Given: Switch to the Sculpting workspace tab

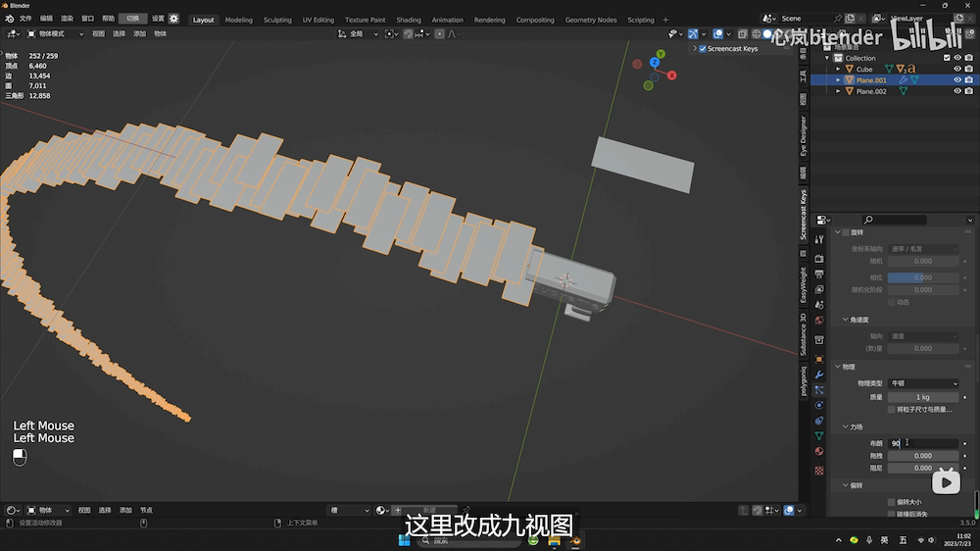Looking at the screenshot, I should click(x=277, y=20).
